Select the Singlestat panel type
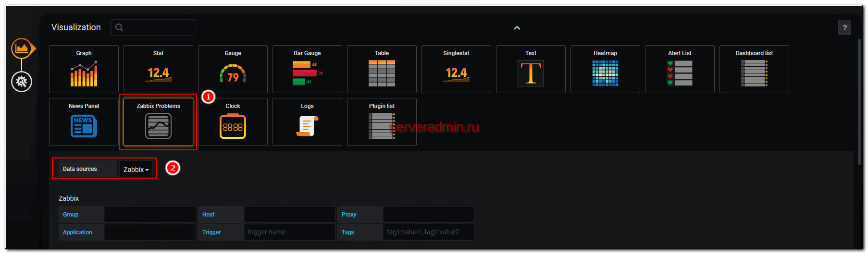Image resolution: width=868 pixels, height=254 pixels. [456, 69]
